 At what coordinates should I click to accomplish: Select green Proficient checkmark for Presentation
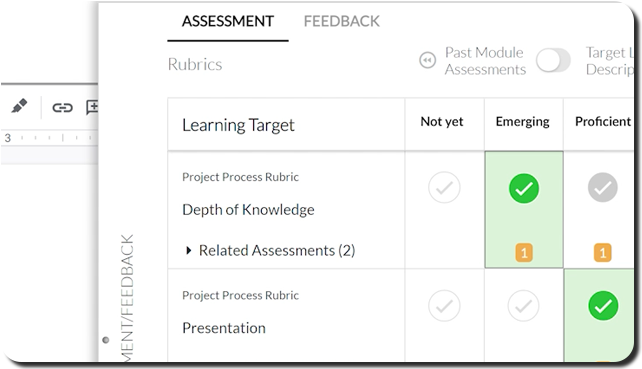603,306
